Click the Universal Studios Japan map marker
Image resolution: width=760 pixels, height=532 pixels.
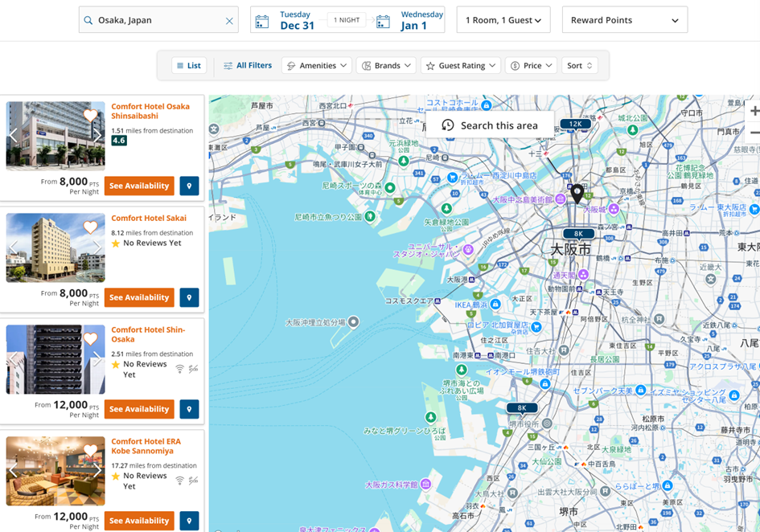pos(468,249)
